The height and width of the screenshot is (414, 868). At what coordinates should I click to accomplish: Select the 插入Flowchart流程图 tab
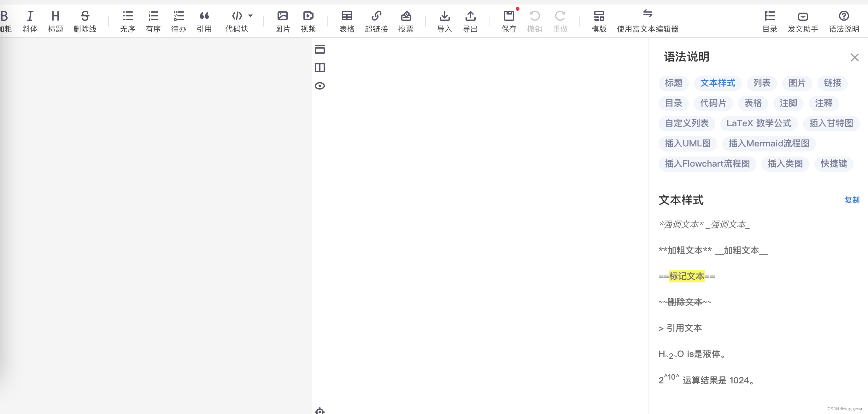pos(707,164)
